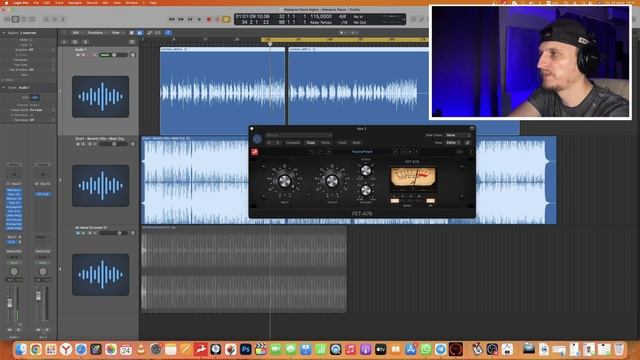The height and width of the screenshot is (360, 640).
Task: Solo the All Metal Drumset track
Action: 83,233
